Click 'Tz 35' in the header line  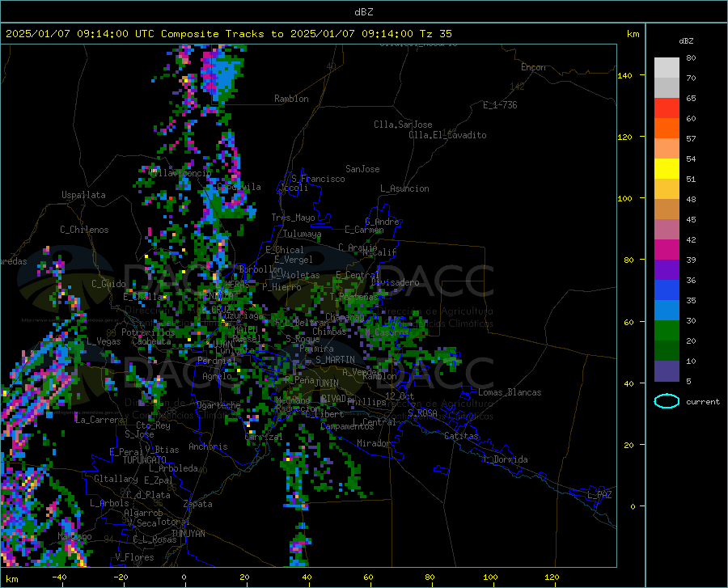(435, 34)
